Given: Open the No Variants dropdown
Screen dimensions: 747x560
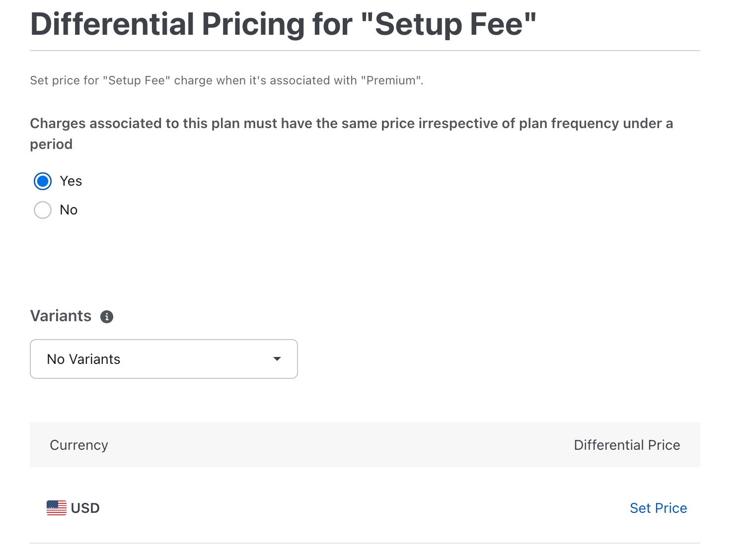Looking at the screenshot, I should [164, 359].
